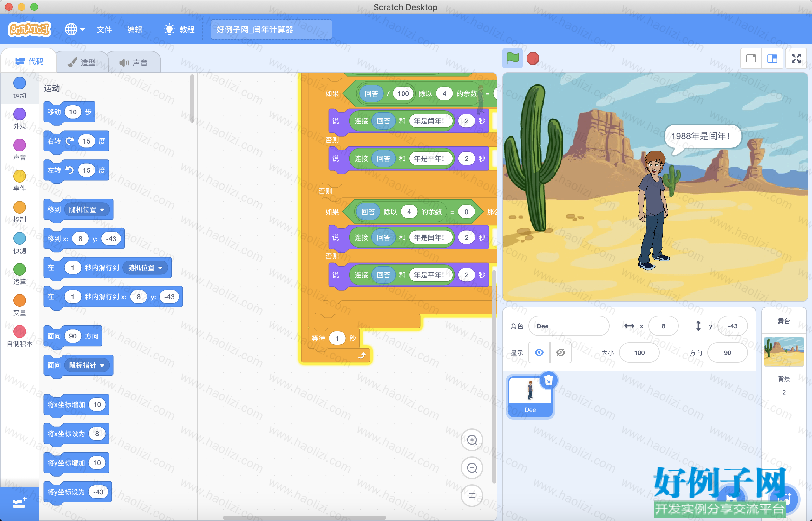The width and height of the screenshot is (812, 521).
Task: Click the block palette vertical scrollbar
Action: click(x=192, y=98)
